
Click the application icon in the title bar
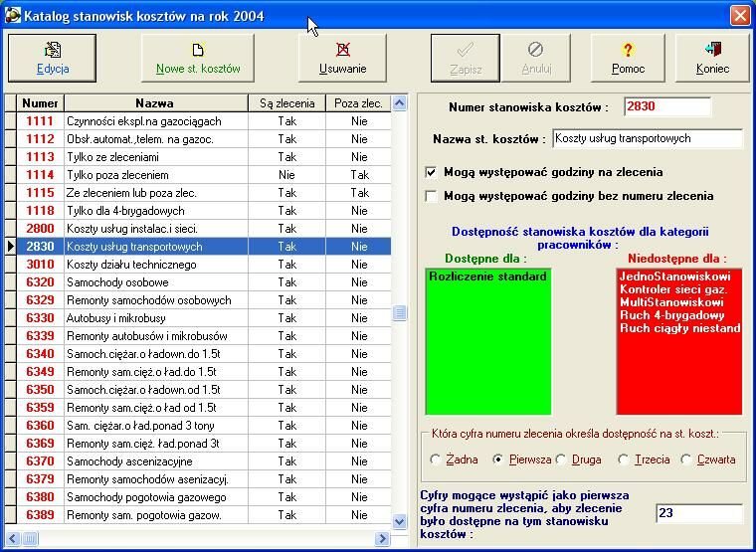pos(13,16)
